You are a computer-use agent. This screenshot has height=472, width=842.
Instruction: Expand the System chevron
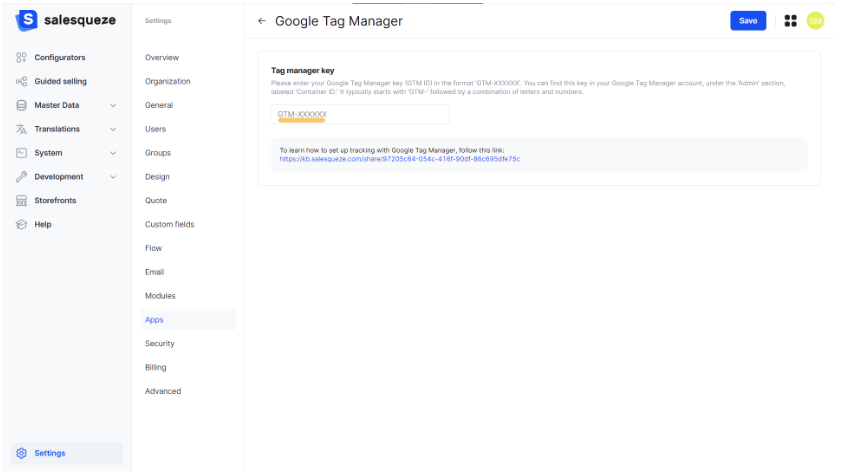point(113,153)
